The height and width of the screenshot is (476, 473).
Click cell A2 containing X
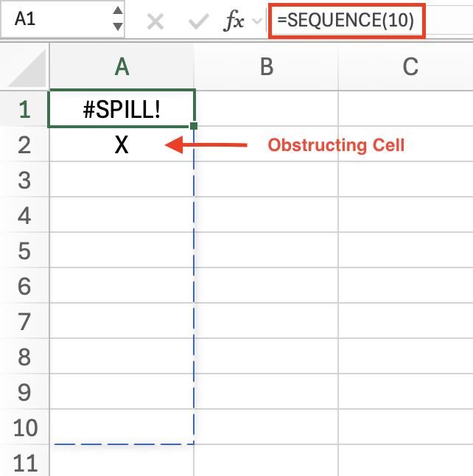tap(122, 144)
